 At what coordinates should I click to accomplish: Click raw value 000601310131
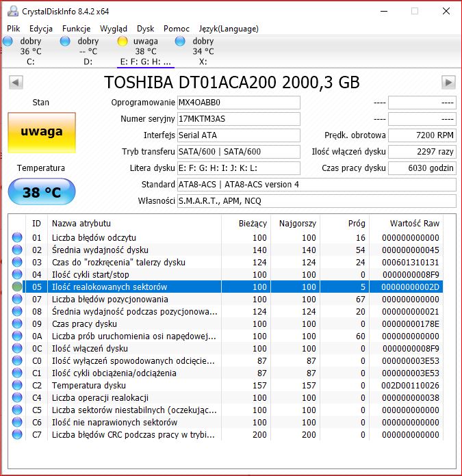tap(410, 263)
